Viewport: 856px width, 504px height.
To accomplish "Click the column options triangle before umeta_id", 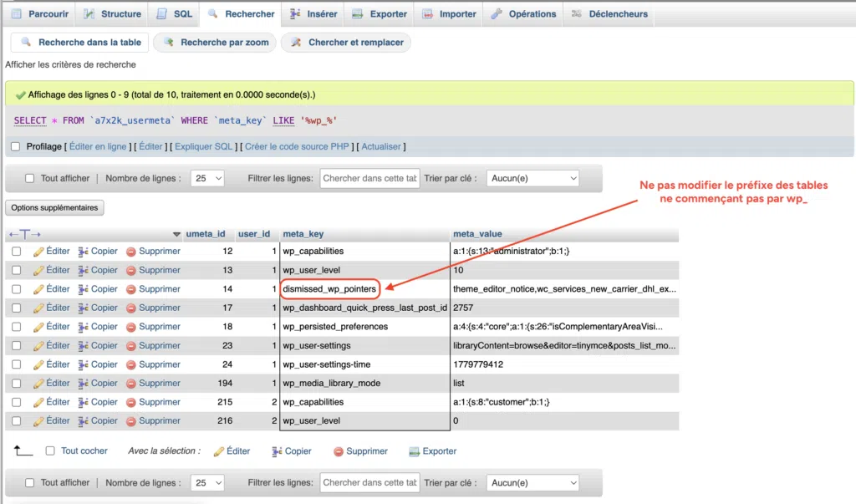I will click(x=176, y=234).
